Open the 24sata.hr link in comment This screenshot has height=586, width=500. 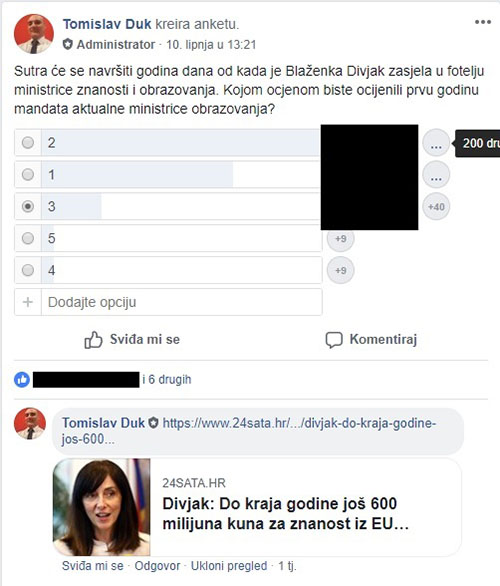click(249, 431)
